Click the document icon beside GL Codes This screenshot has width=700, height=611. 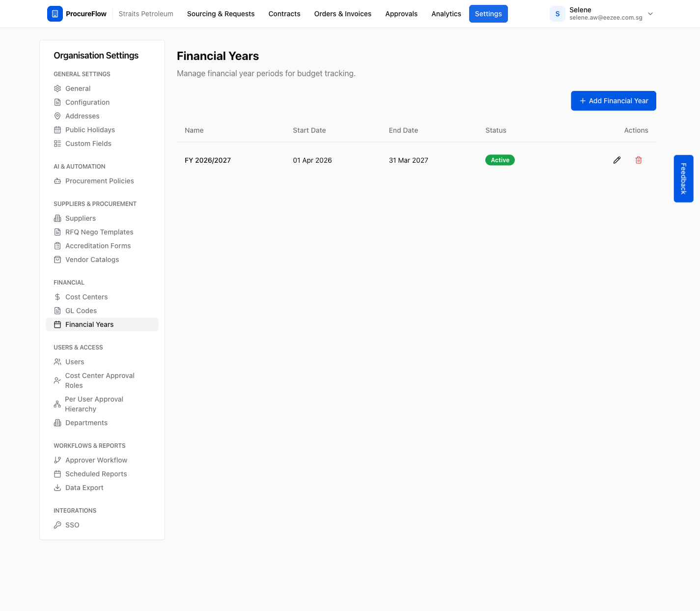57,311
